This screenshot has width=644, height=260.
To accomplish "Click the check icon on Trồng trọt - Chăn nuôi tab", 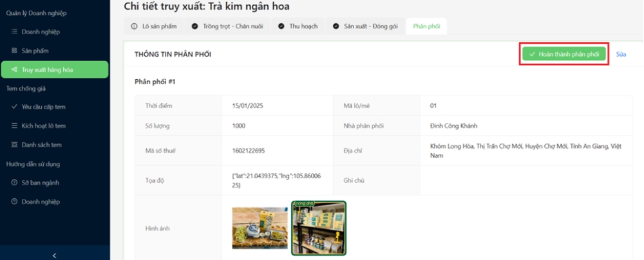I will tap(194, 26).
